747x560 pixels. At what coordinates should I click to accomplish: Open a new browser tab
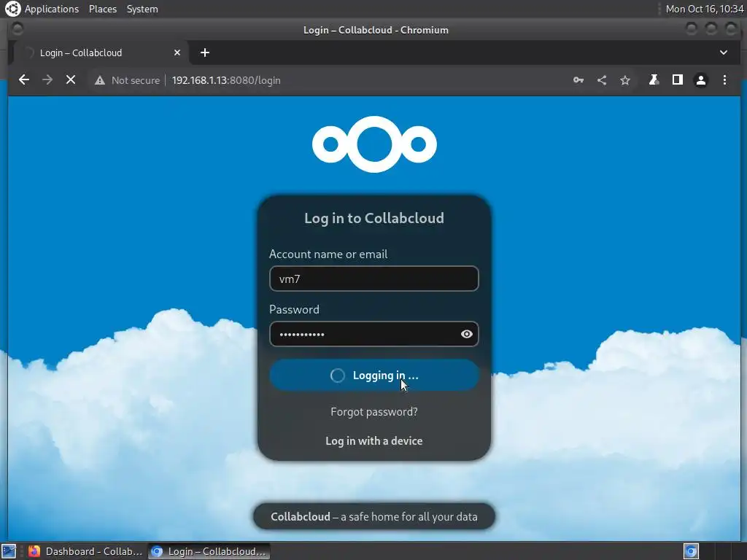tap(205, 52)
